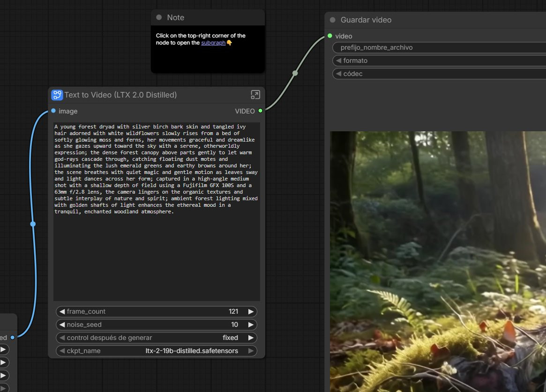Click the green video input socket

point(330,36)
